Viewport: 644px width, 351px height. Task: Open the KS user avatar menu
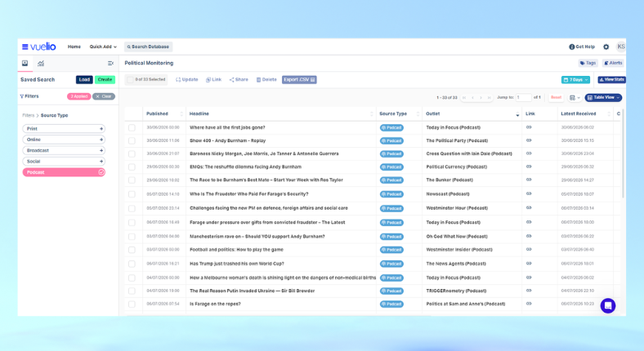[620, 47]
